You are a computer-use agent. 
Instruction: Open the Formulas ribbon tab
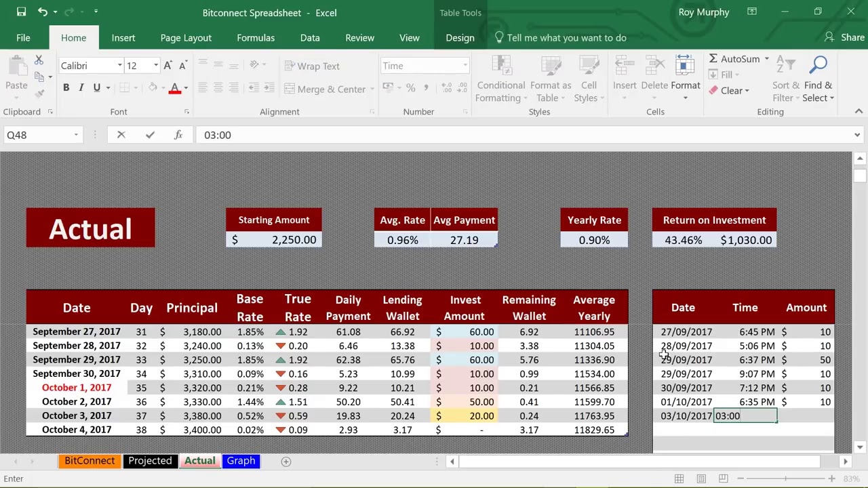256,38
